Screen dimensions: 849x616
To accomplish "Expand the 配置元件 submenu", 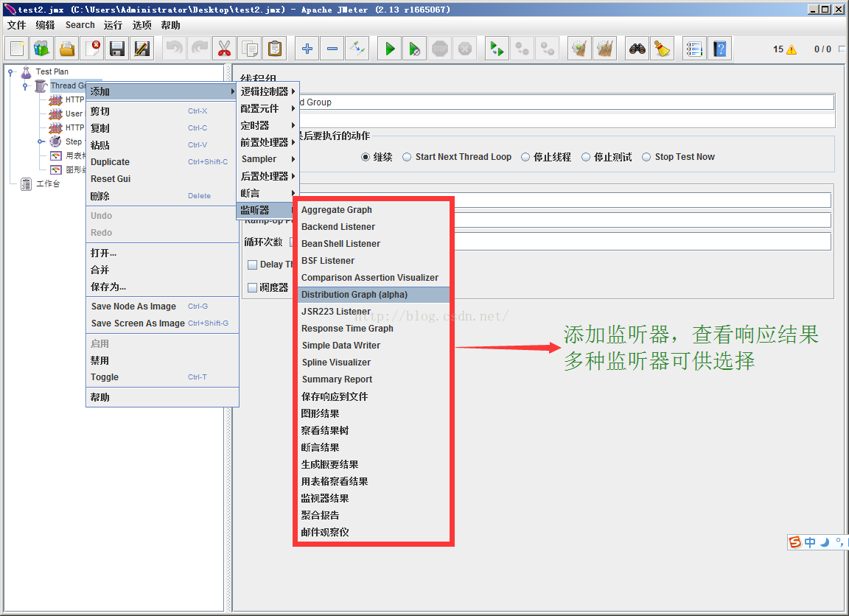I will [x=268, y=108].
